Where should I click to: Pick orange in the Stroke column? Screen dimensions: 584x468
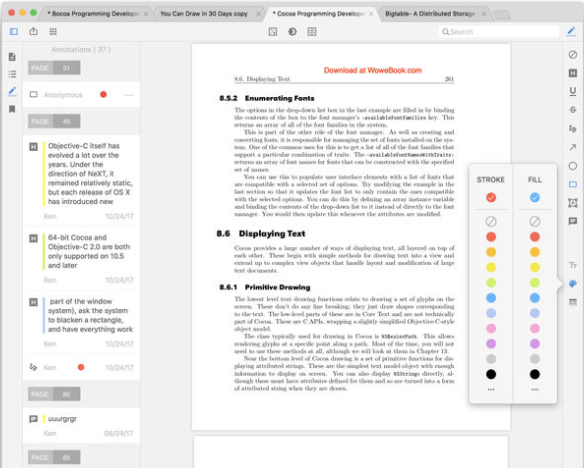[x=491, y=252]
